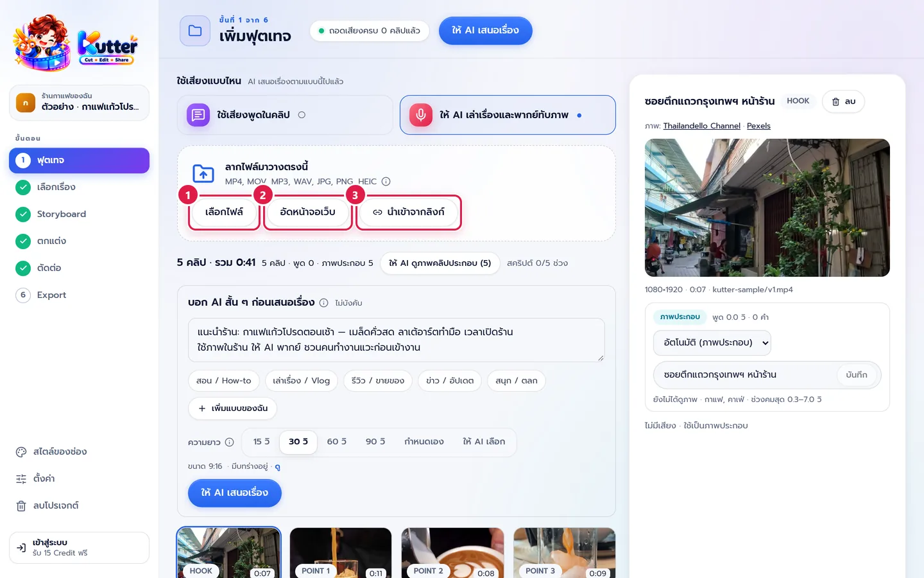Choose 15 วิ length option
The height and width of the screenshot is (578, 924).
tap(261, 442)
